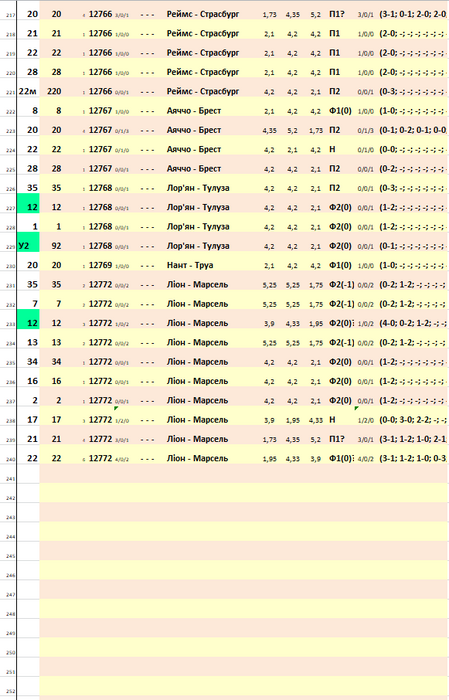Click 'Ф2(-1)' cell in row 232
Screen dimensions: 449x700
coord(341,304)
